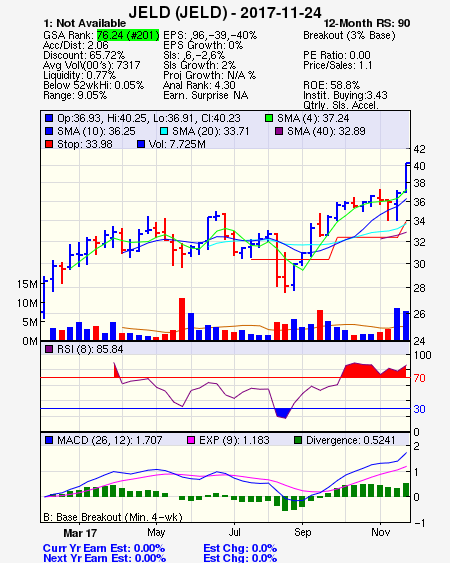Click the chart title JELD (JELD) - 2017-11-24
This screenshot has width=450, height=563.
tap(225, 12)
